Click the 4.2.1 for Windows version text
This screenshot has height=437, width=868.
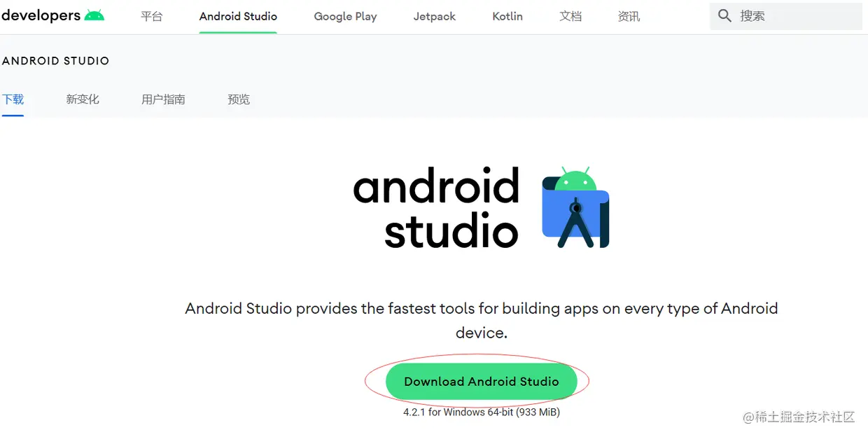[x=481, y=412]
